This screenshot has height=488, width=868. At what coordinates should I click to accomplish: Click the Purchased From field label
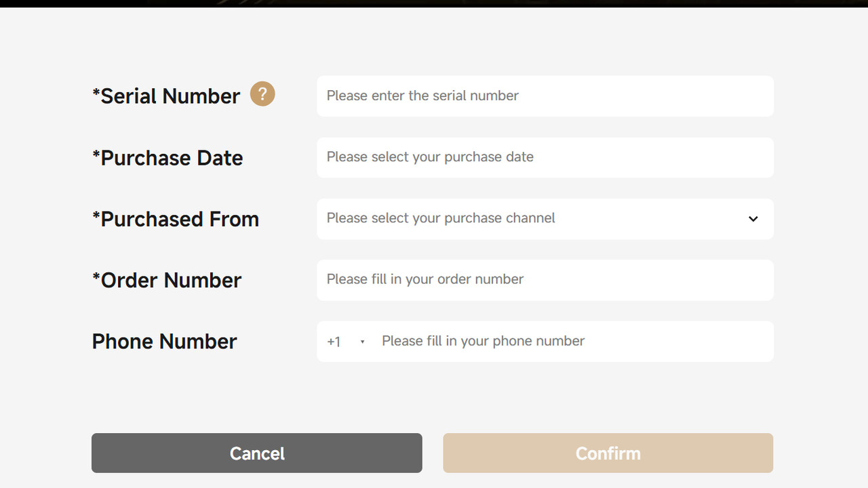[176, 219]
